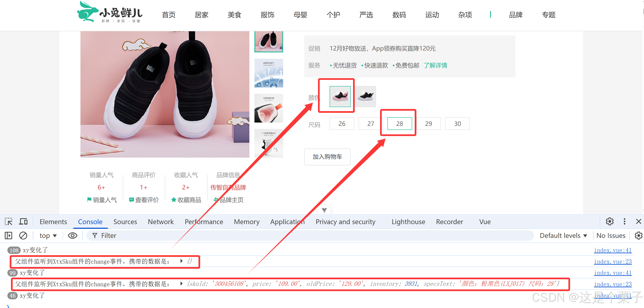Open DevTools more options three-dot menu
This screenshot has width=644, height=308.
click(624, 222)
